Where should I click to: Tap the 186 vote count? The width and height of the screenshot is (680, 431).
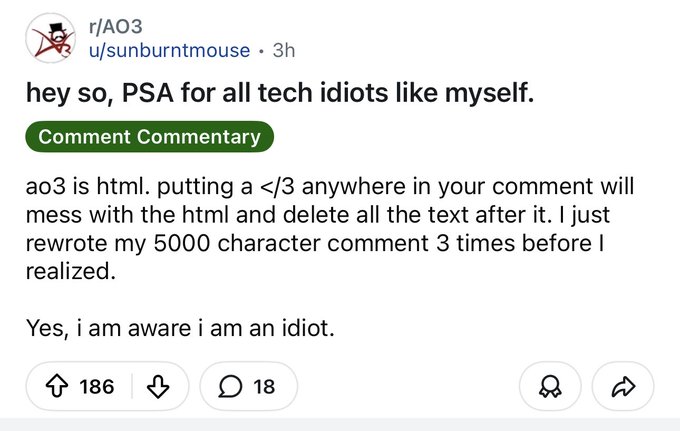click(96, 385)
